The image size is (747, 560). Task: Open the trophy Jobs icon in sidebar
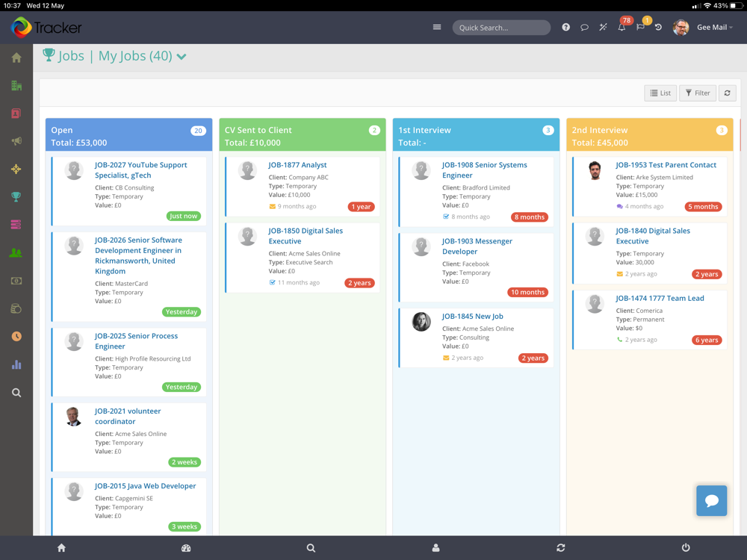click(16, 196)
